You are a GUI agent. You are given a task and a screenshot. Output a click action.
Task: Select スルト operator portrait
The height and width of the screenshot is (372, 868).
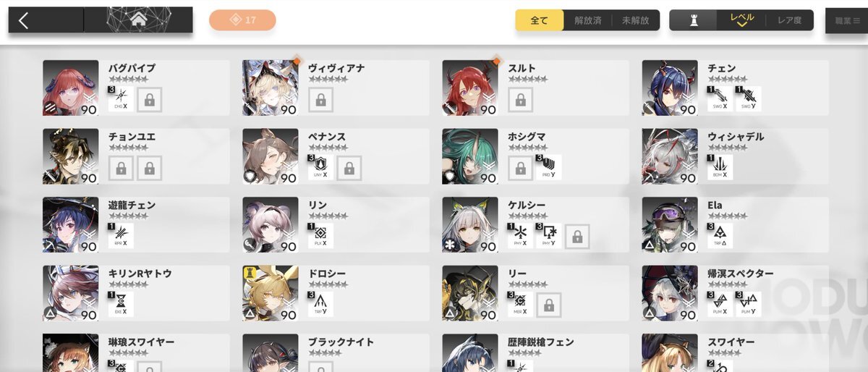[x=470, y=88]
